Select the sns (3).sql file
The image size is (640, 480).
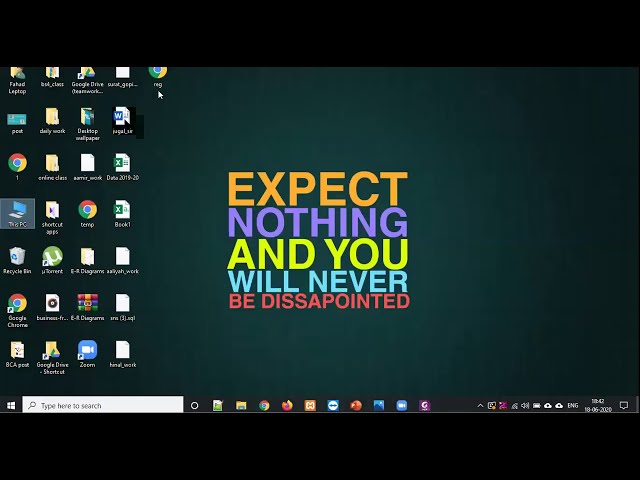[x=122, y=307]
